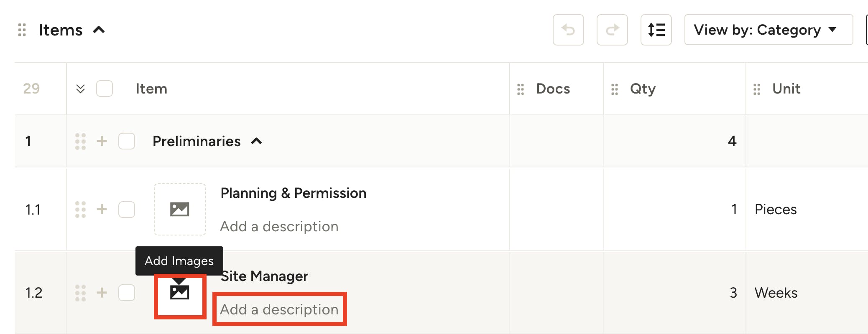This screenshot has height=334, width=868.
Task: Click the undo icon in the toolbar
Action: tap(568, 30)
